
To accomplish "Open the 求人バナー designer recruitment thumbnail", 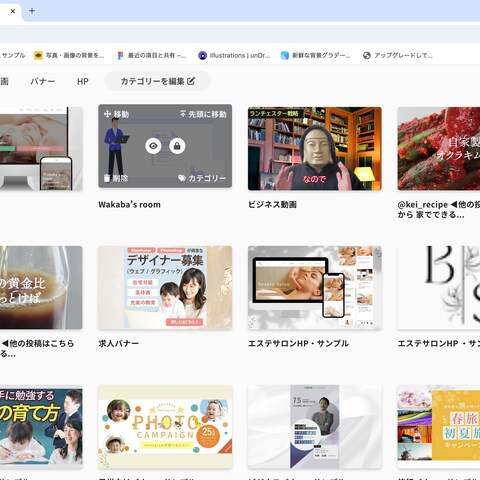I will pos(165,288).
